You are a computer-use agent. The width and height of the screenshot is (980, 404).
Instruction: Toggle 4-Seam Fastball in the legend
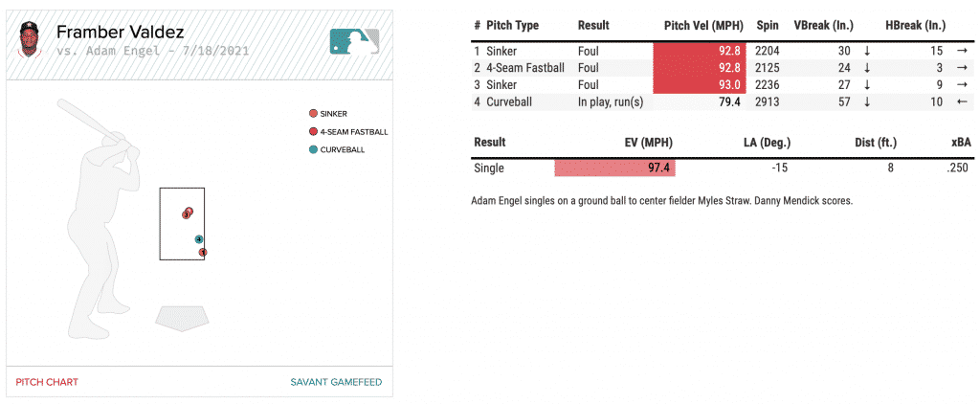coord(348,131)
